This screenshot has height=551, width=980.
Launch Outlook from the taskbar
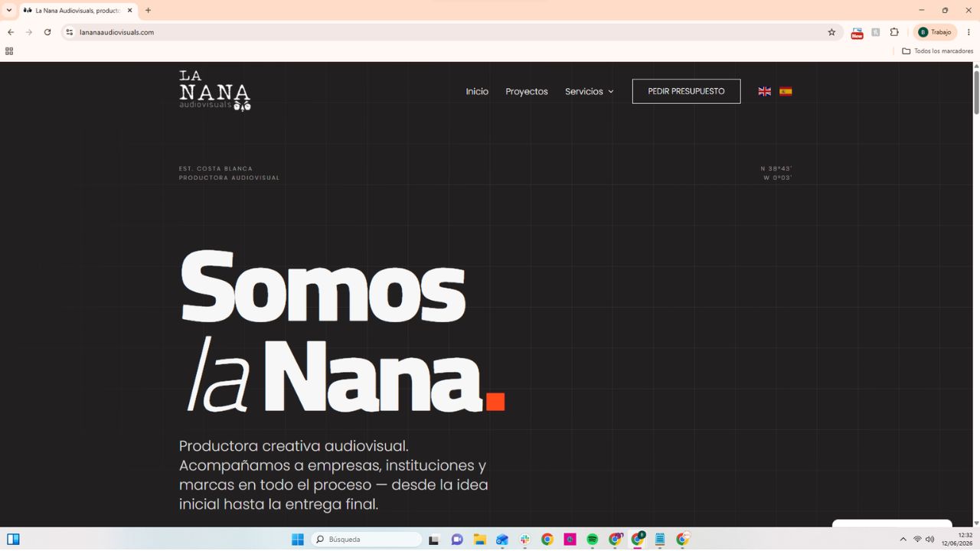(x=501, y=540)
